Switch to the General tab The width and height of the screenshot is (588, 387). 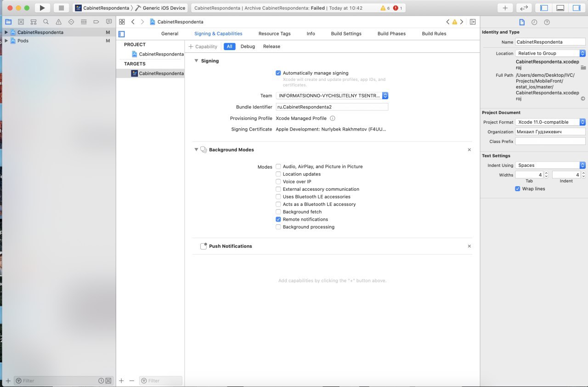[x=170, y=34]
